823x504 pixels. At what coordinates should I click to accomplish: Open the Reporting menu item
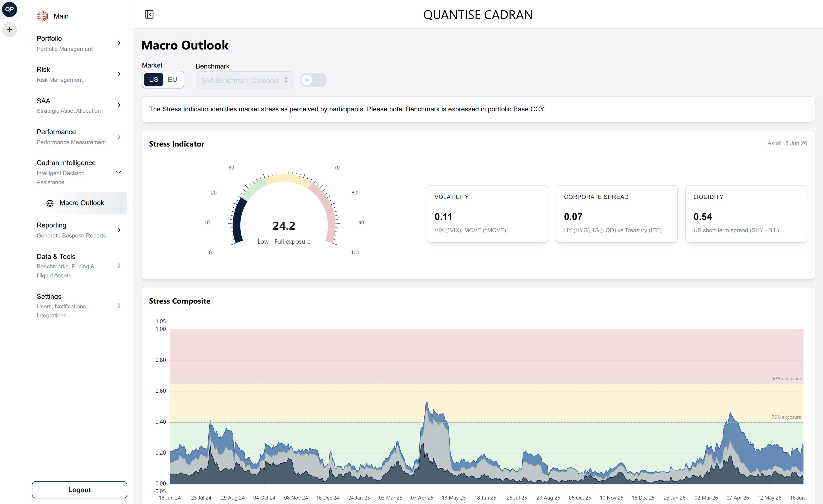point(80,230)
